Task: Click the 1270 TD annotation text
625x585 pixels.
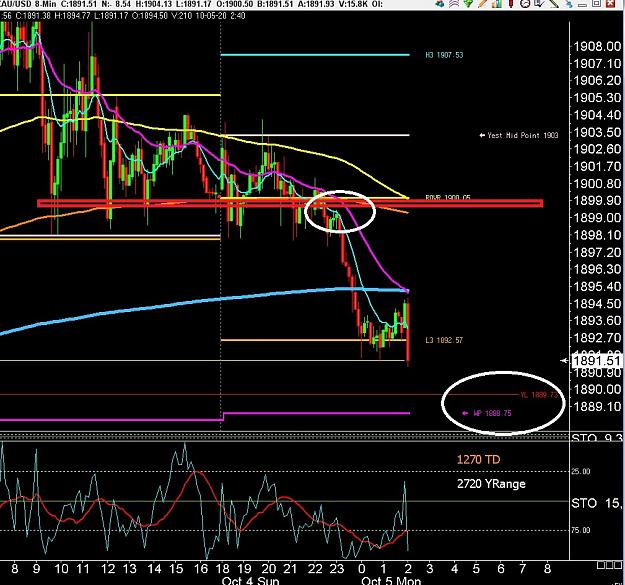Action: (x=478, y=460)
